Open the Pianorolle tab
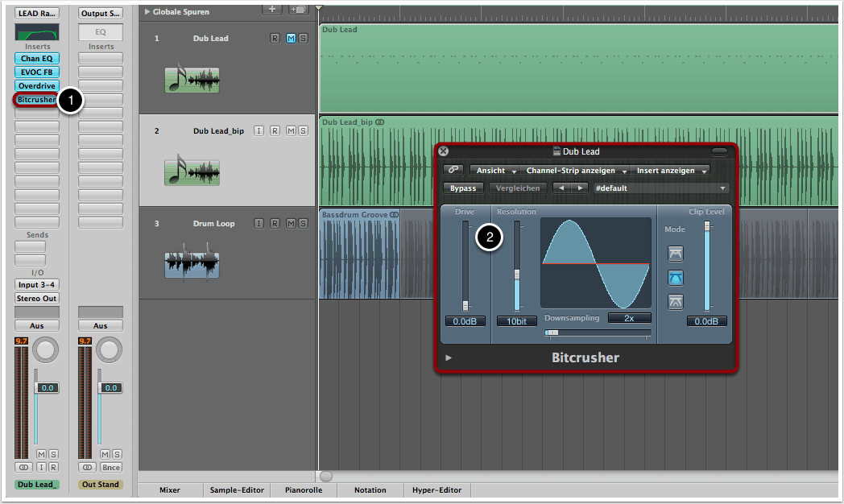Viewport: 844px width, 504px height. click(302, 490)
